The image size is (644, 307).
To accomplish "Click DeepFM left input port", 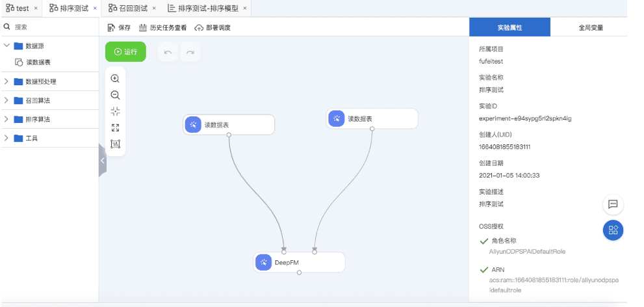I will (x=284, y=252).
